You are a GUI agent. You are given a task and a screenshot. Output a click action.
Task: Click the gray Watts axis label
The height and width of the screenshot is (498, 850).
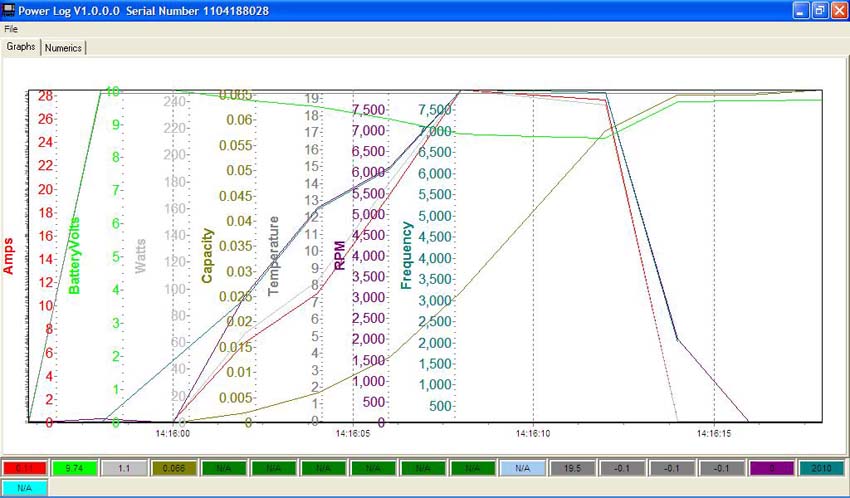(140, 256)
